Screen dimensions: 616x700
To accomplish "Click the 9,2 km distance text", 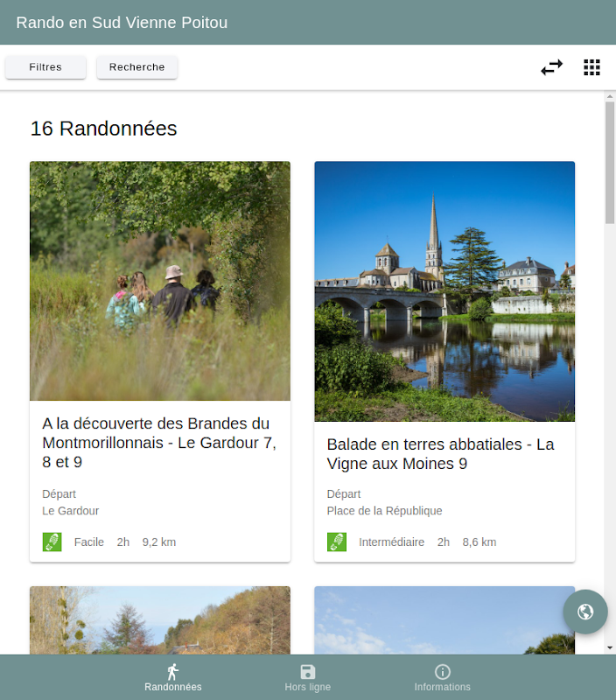I will [159, 542].
